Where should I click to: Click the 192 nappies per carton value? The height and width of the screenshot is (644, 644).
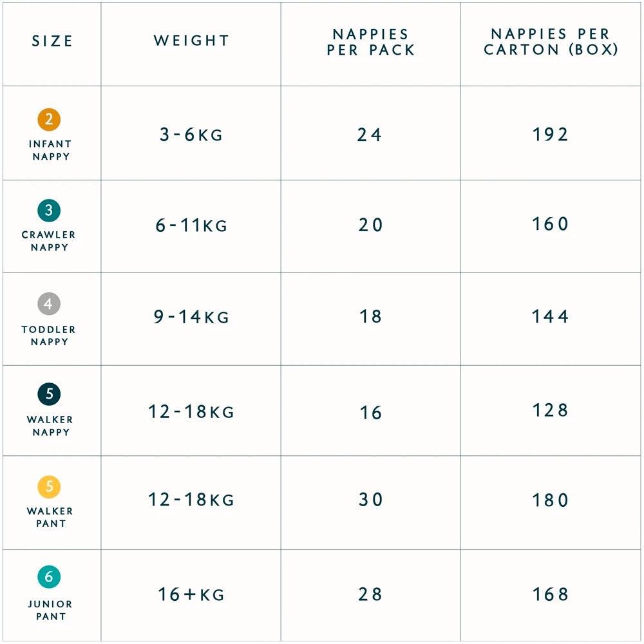click(x=551, y=135)
